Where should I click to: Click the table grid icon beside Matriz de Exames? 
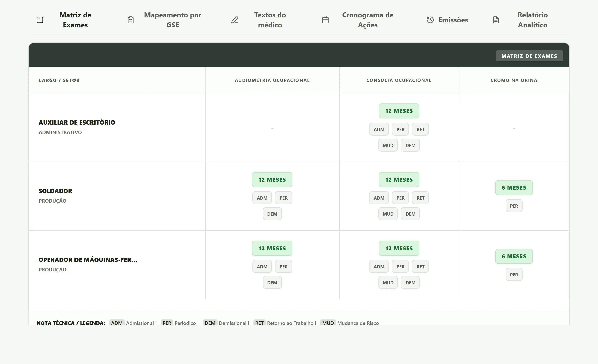[x=40, y=20]
